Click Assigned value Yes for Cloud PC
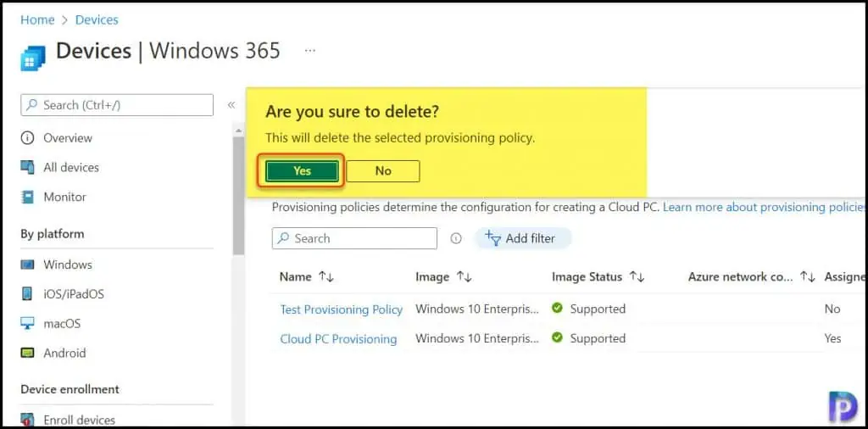868x429 pixels. click(832, 338)
